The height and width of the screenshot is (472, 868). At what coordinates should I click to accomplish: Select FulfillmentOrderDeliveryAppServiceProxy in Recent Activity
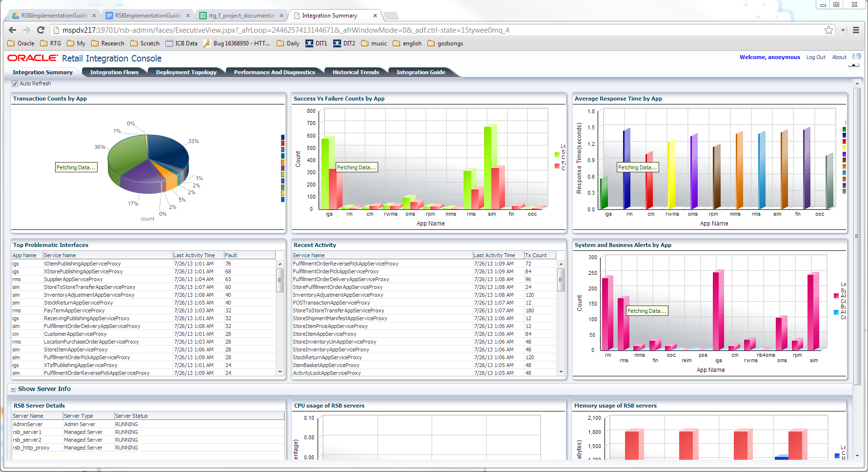pos(424,279)
